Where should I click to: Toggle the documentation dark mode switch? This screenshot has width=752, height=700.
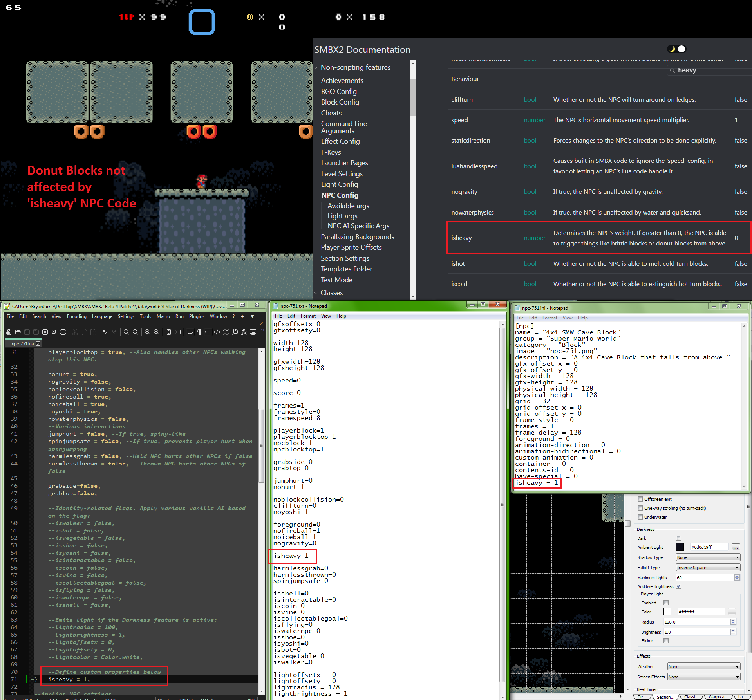(x=677, y=49)
